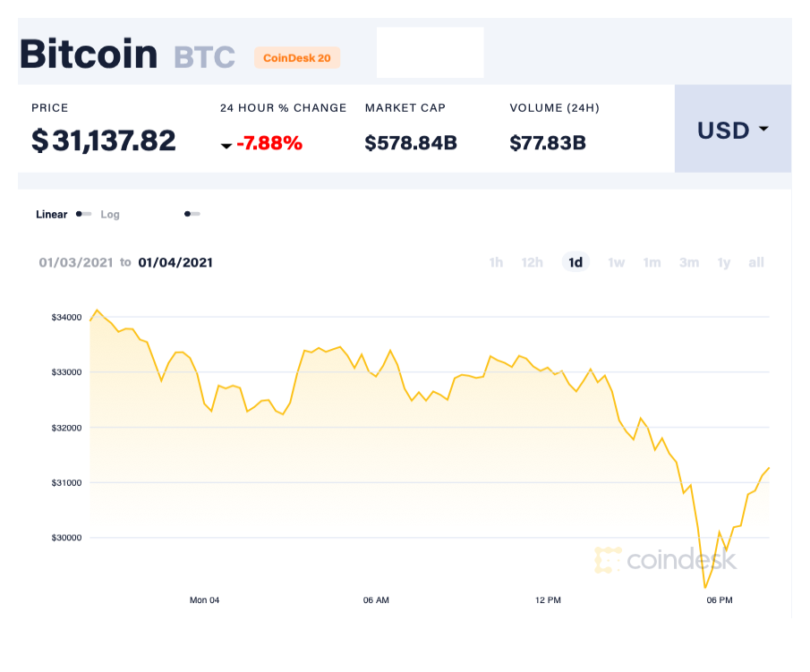Select the 12h timeframe

[532, 262]
